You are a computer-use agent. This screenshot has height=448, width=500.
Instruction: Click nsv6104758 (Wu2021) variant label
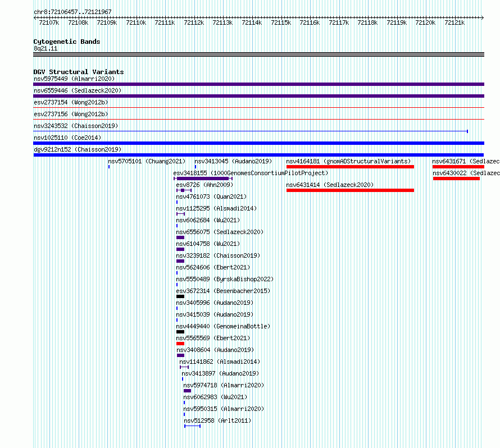coord(208,244)
